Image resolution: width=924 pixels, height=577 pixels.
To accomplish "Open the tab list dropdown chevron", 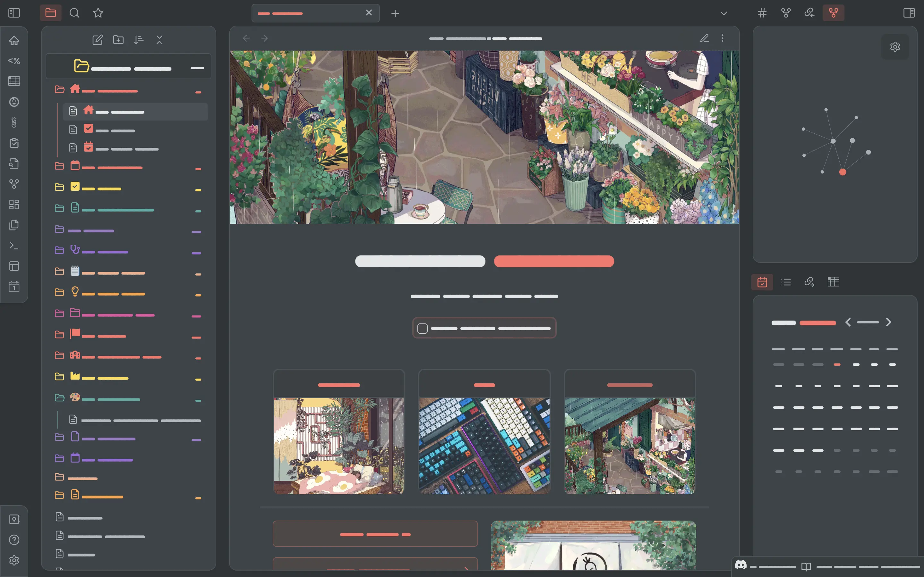I will [723, 13].
